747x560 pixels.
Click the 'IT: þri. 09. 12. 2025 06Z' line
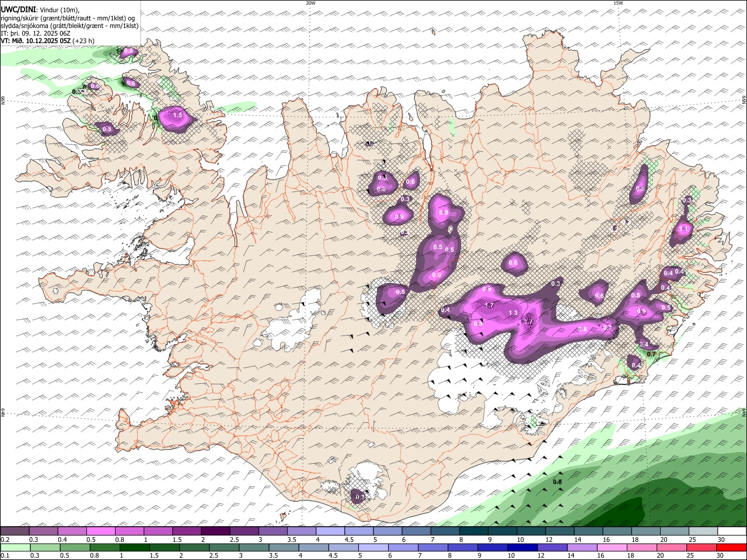36,33
